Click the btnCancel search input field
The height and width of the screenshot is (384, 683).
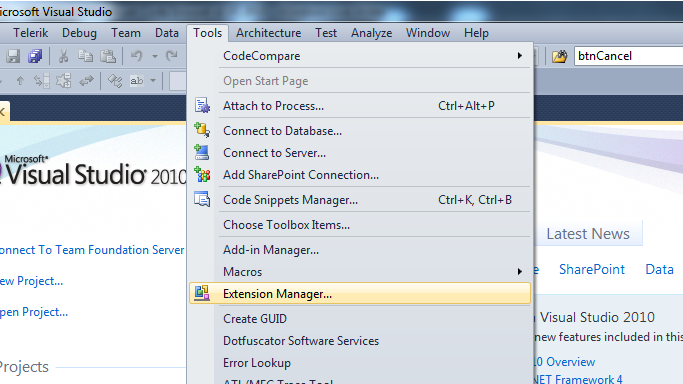click(629, 56)
